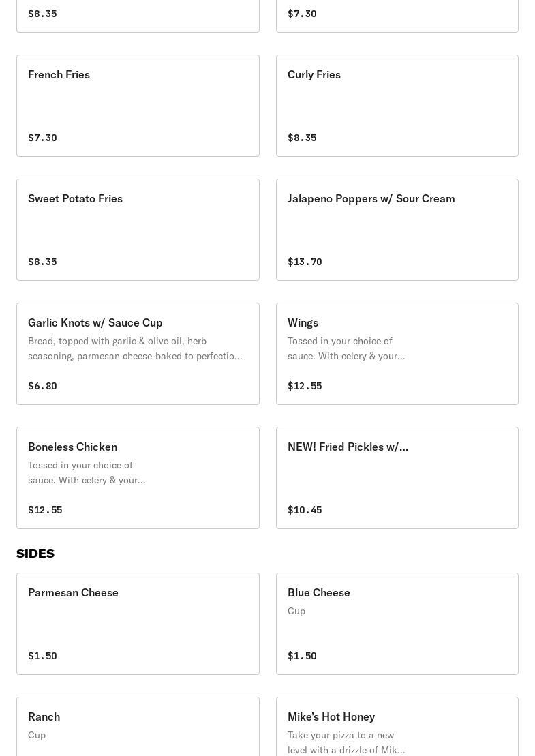Select Garlic Knots w/ Sauce Cup
The image size is (535, 756).
tap(138, 354)
